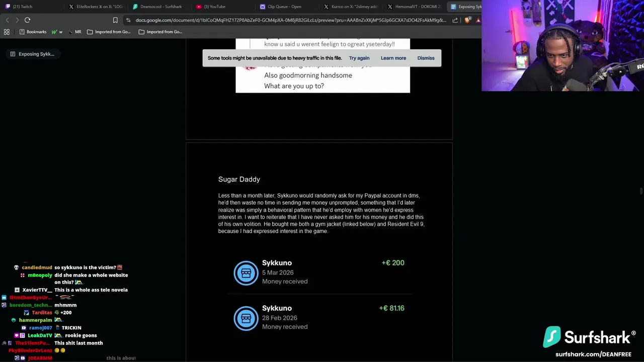The height and width of the screenshot is (362, 644).
Task: Select the Exposing Syk... Google Docs tab
Action: coord(465,7)
